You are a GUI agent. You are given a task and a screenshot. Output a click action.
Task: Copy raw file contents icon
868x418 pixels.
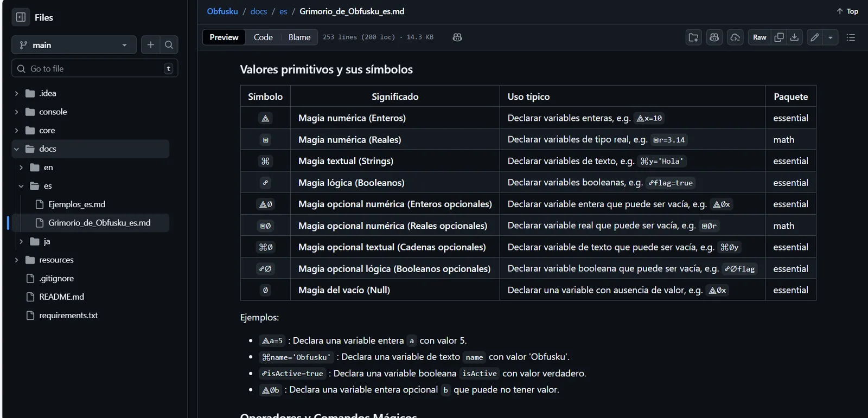(779, 37)
